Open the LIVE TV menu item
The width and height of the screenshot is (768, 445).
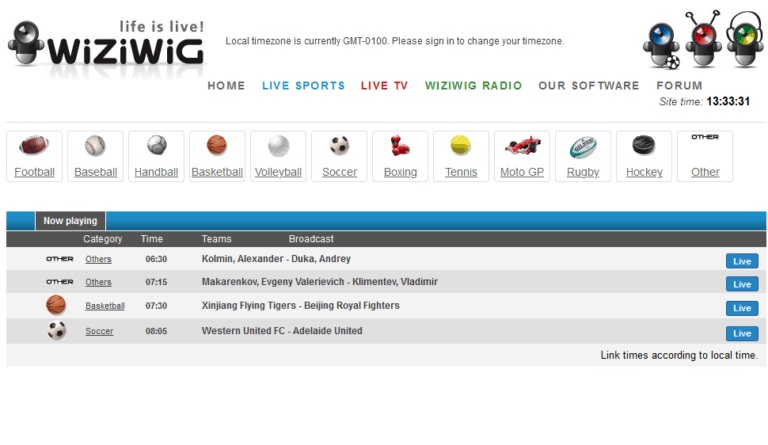pyautogui.click(x=384, y=86)
